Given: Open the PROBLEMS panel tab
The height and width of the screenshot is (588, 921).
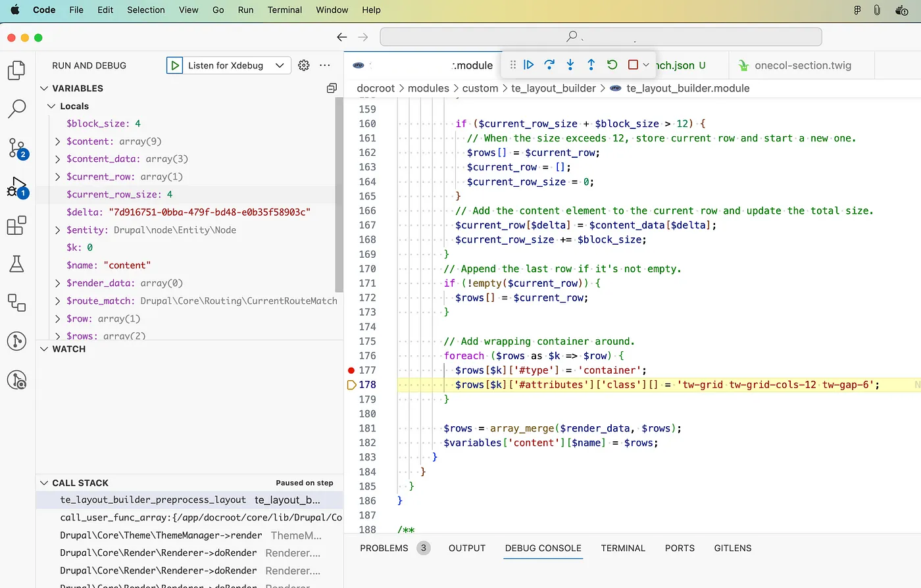Looking at the screenshot, I should pos(384,548).
